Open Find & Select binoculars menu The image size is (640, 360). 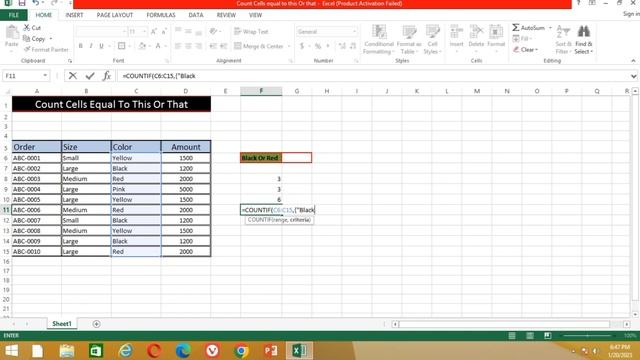[x=583, y=40]
